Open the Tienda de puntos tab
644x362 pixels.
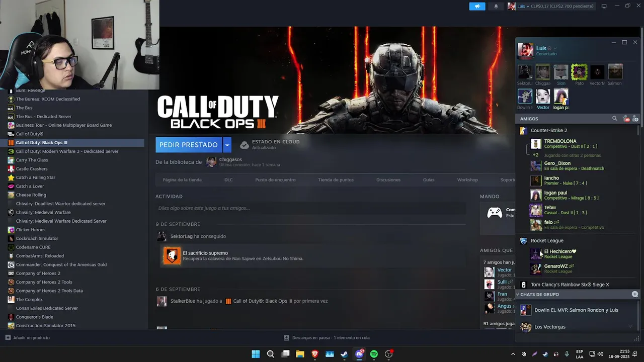[336, 179]
